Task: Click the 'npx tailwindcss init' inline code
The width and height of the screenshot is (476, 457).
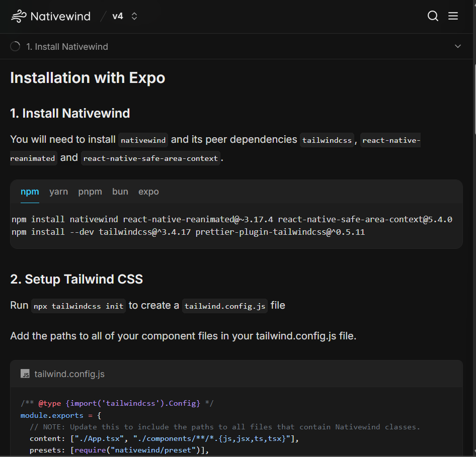Action: click(78, 306)
